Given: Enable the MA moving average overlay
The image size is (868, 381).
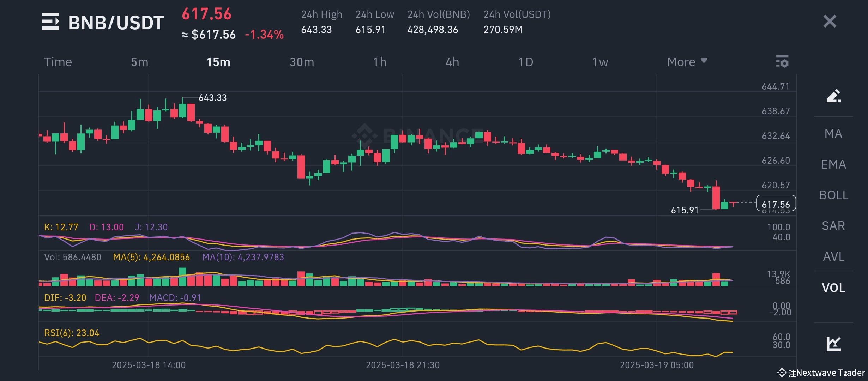Looking at the screenshot, I should coord(833,134).
